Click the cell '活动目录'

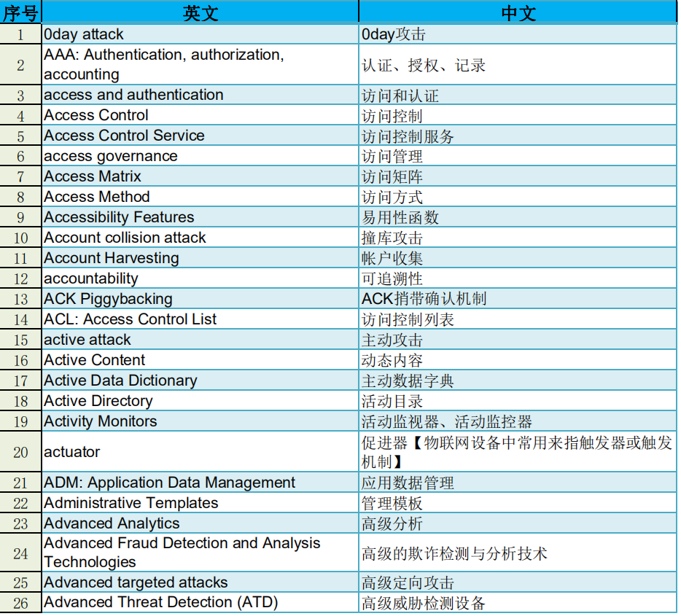coord(518,401)
